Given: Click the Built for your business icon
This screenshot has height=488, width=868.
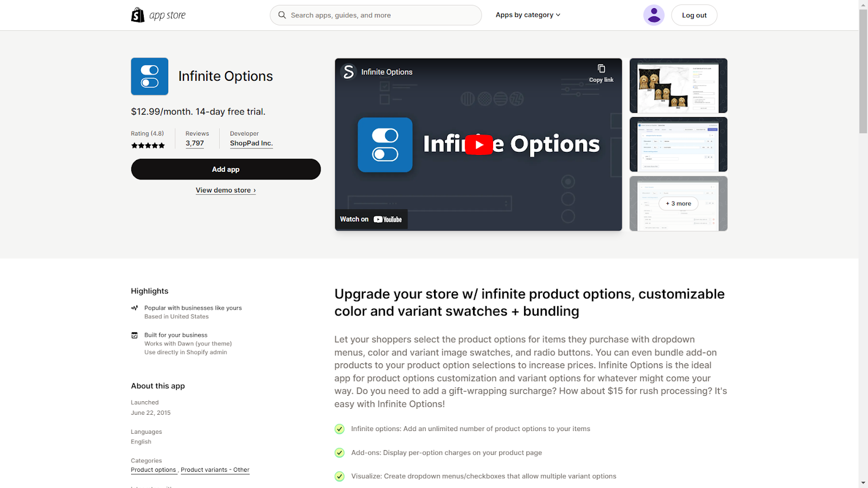Looking at the screenshot, I should pos(135,335).
